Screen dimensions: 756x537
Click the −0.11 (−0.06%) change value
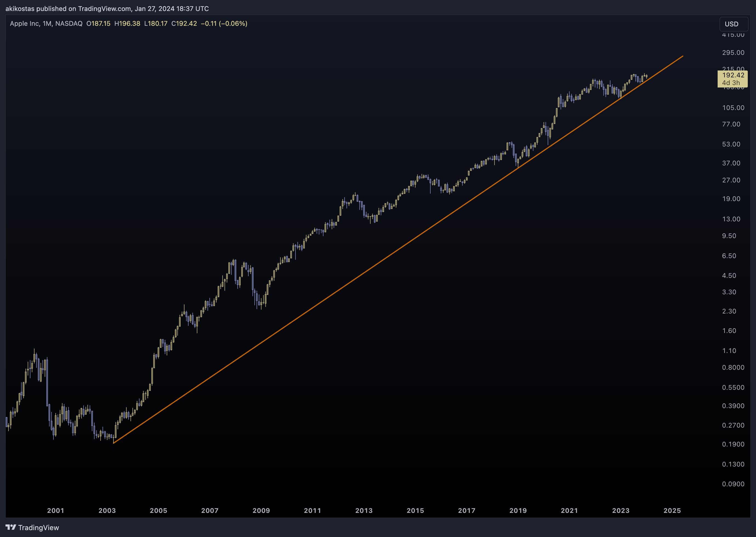tap(224, 24)
